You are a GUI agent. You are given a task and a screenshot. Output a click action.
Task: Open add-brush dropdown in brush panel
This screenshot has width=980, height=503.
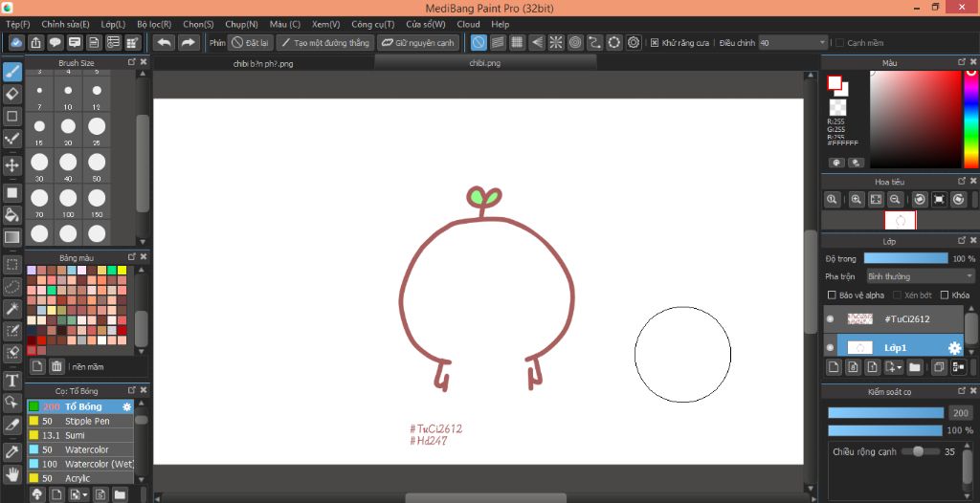[x=78, y=495]
